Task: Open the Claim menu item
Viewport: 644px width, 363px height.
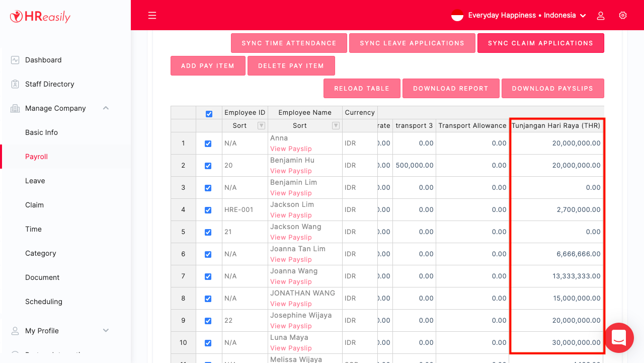Action: click(34, 205)
